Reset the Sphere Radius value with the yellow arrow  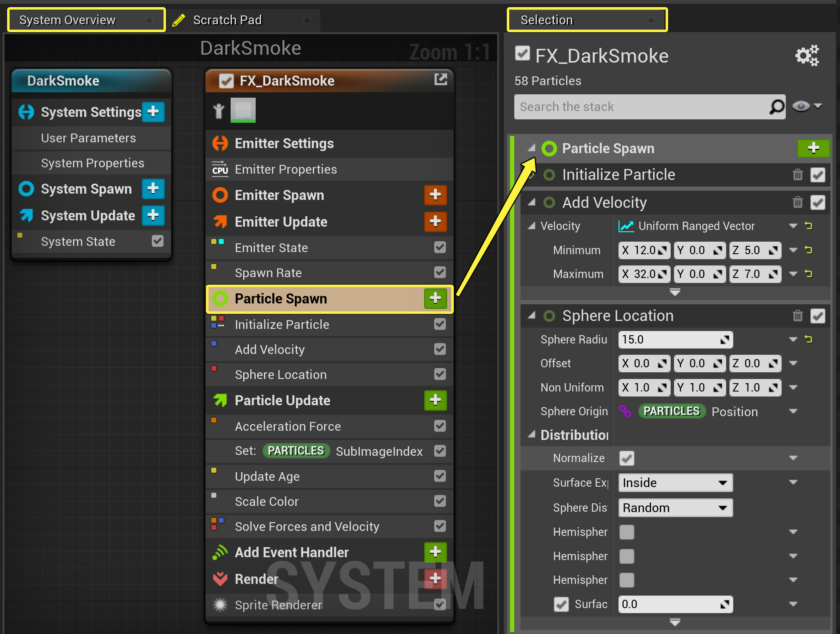point(808,339)
